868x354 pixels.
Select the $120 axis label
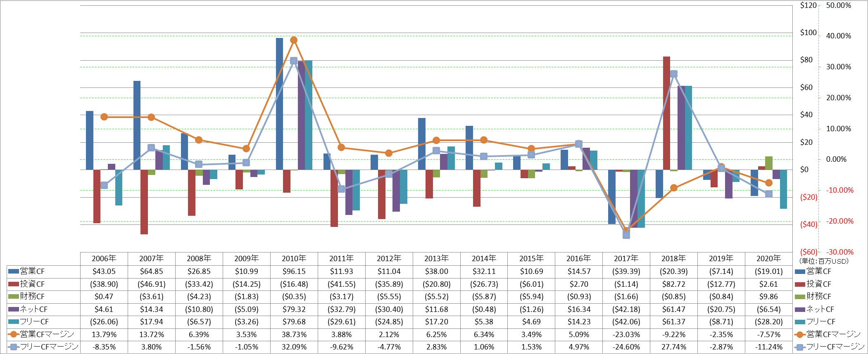click(x=808, y=5)
